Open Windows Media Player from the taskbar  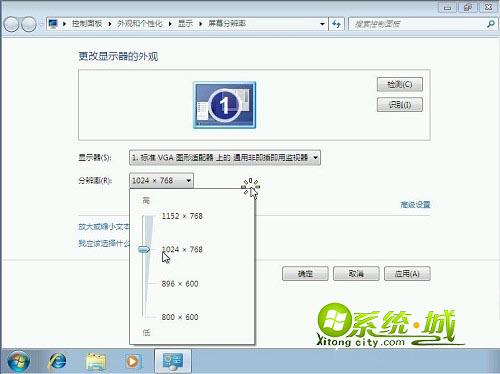click(133, 361)
